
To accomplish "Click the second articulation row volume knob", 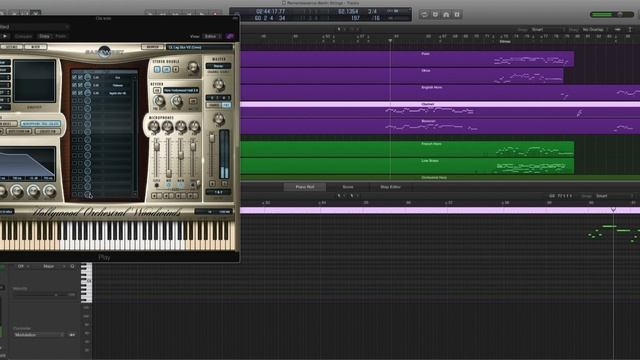I will (87, 85).
